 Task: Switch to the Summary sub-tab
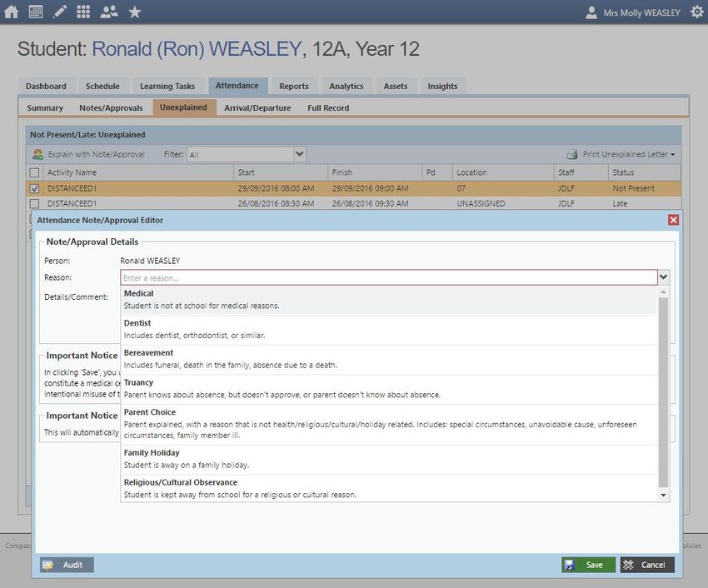[45, 108]
